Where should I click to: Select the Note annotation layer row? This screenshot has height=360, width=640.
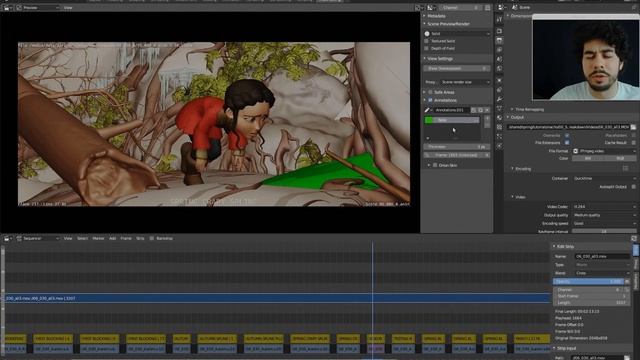coord(452,120)
